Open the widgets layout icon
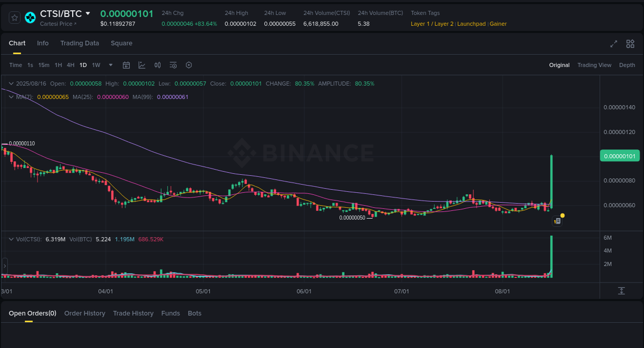The image size is (644, 348). (630, 44)
